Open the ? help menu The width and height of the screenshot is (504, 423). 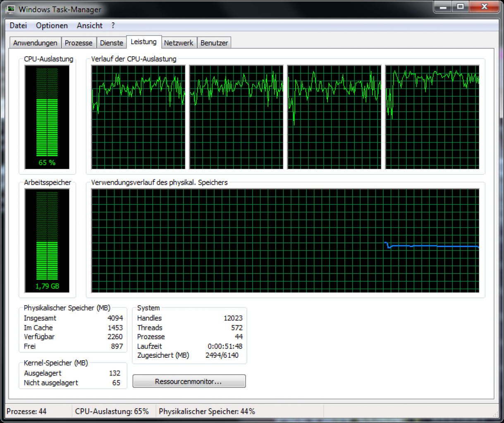tap(113, 26)
